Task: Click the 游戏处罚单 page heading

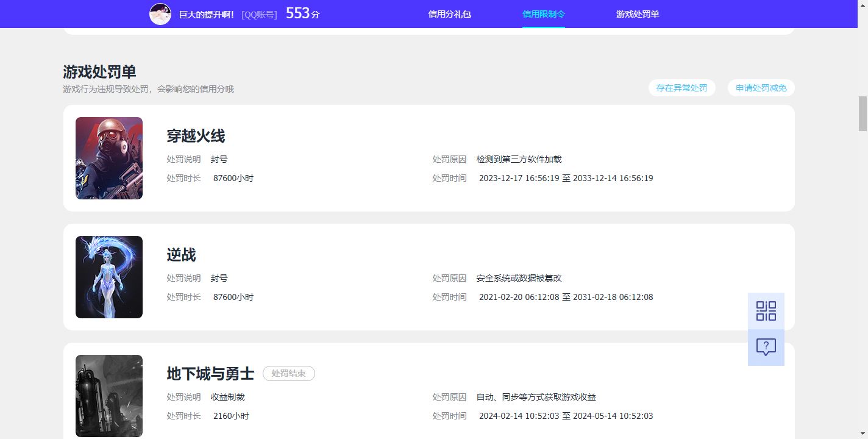Action: point(98,71)
